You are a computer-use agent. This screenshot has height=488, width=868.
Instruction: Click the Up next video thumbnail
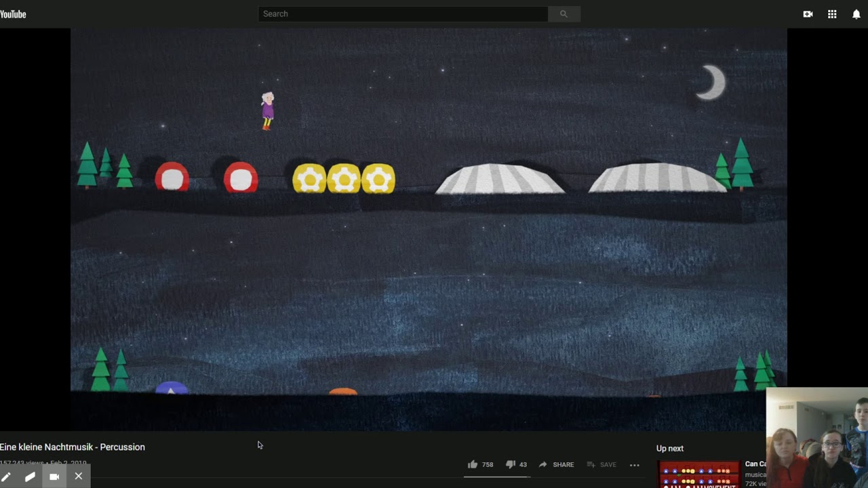[698, 474]
